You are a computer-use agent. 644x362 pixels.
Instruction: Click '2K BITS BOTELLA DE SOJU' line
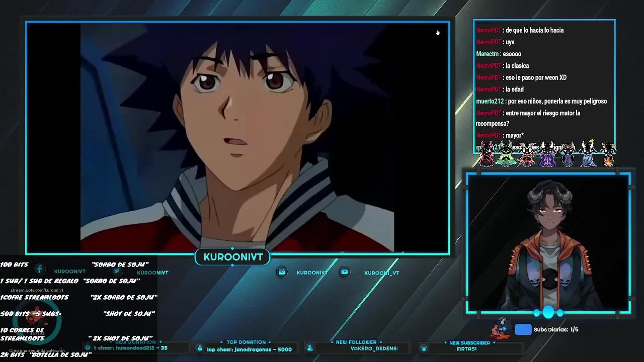coord(46,355)
